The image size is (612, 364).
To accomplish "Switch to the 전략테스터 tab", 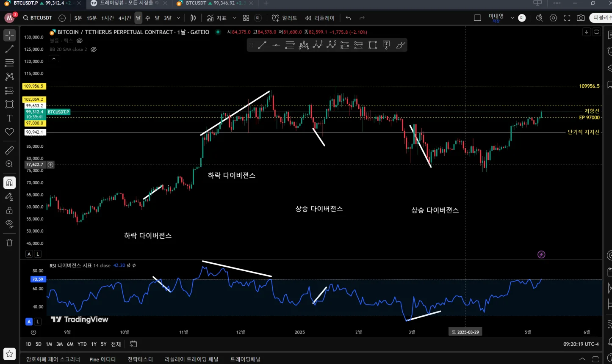I will click(x=140, y=359).
